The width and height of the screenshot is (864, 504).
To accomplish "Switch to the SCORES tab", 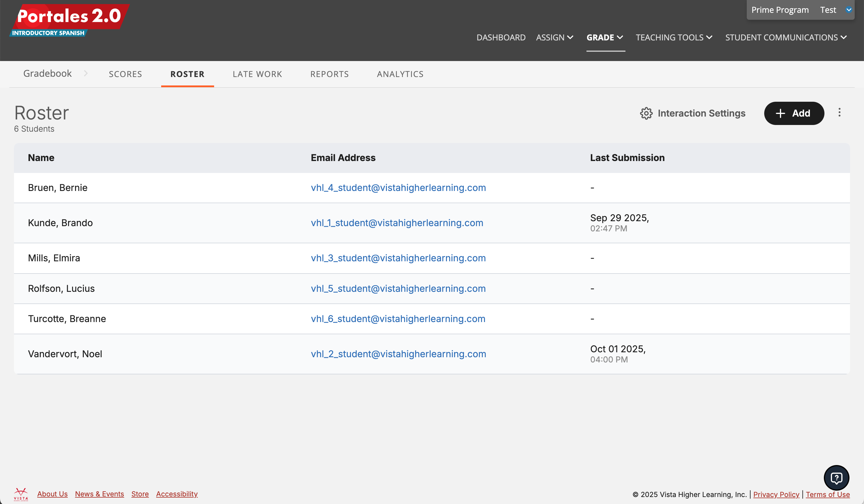I will [125, 74].
